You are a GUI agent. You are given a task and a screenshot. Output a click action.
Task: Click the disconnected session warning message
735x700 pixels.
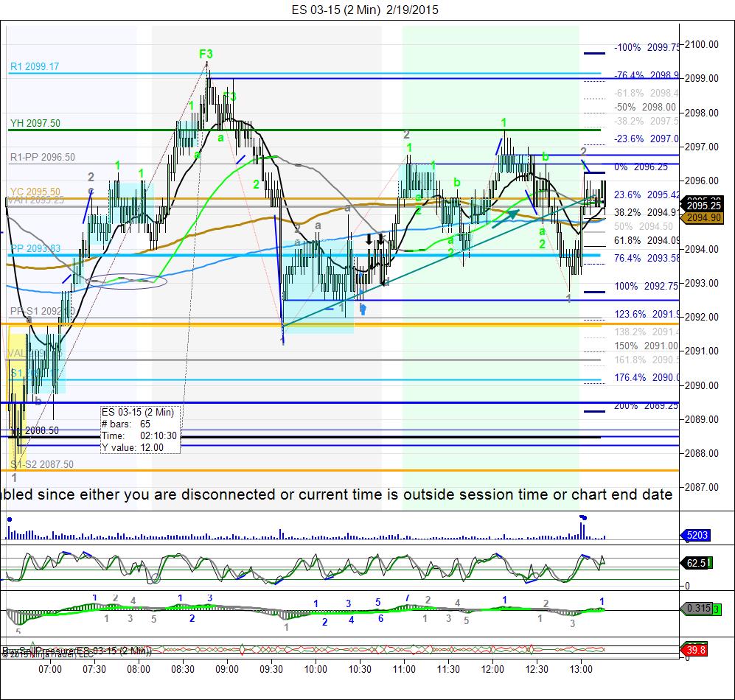pyautogui.click(x=337, y=494)
